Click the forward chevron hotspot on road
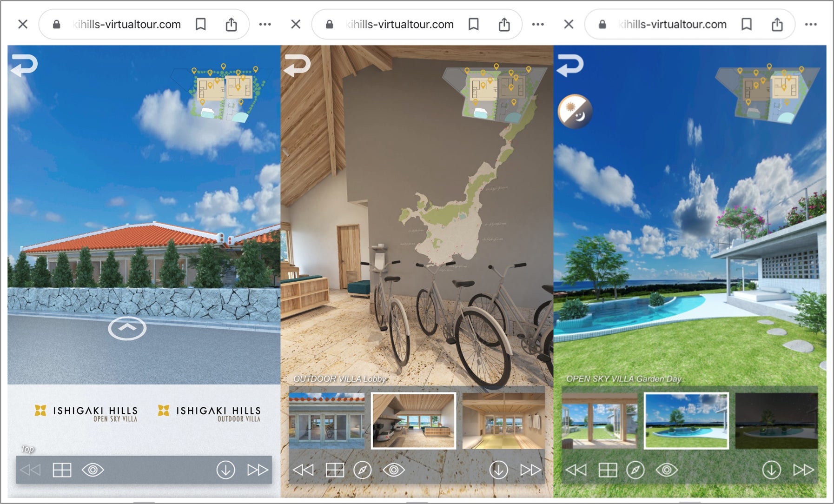Image resolution: width=834 pixels, height=504 pixels. [127, 328]
